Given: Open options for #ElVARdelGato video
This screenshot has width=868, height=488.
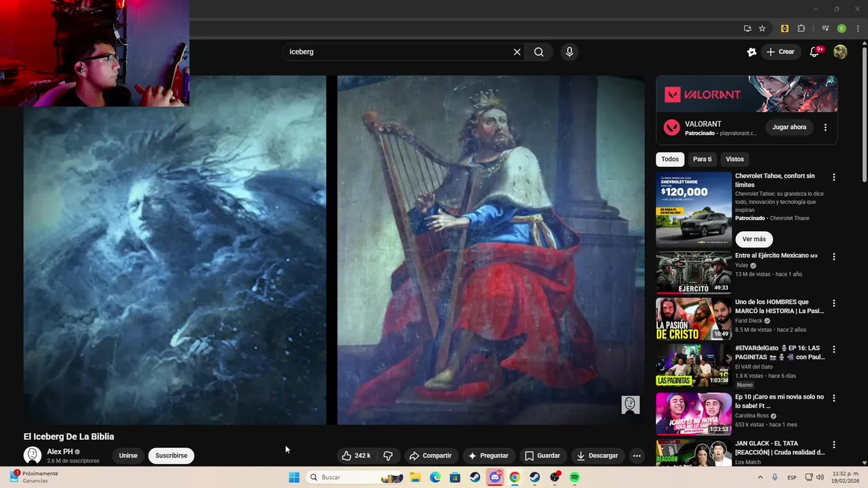Looking at the screenshot, I should click(834, 349).
